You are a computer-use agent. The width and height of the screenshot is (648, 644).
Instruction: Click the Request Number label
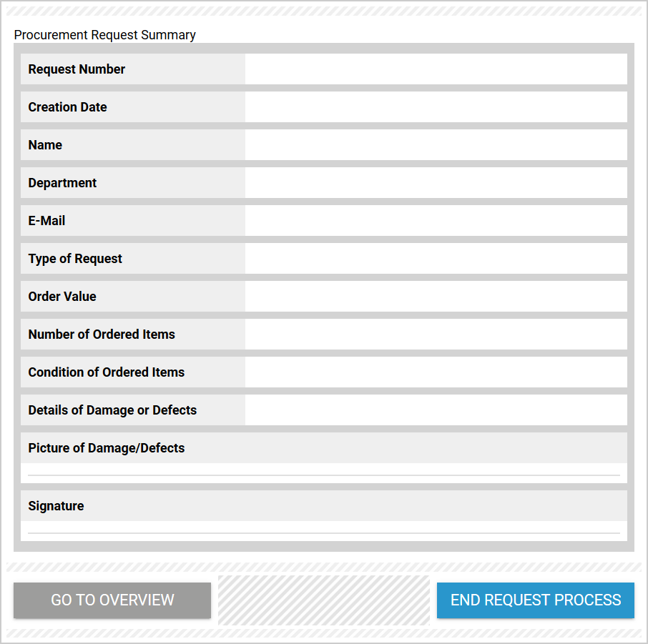(77, 69)
